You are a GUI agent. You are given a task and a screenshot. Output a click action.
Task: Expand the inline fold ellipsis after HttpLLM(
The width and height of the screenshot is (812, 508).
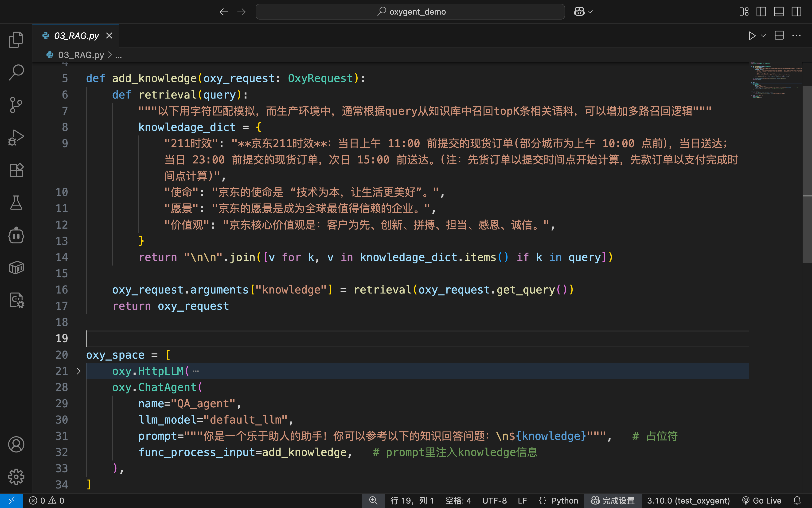[196, 371]
